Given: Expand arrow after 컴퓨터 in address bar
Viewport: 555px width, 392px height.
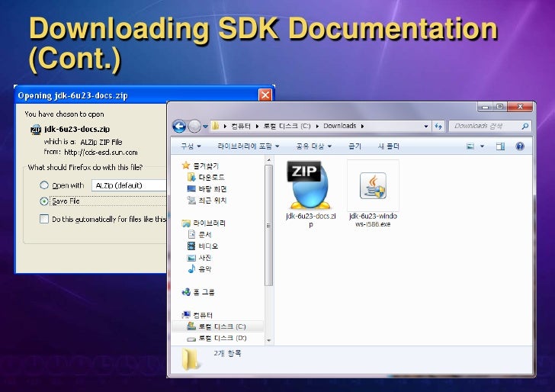Looking at the screenshot, I should pyautogui.click(x=257, y=126).
